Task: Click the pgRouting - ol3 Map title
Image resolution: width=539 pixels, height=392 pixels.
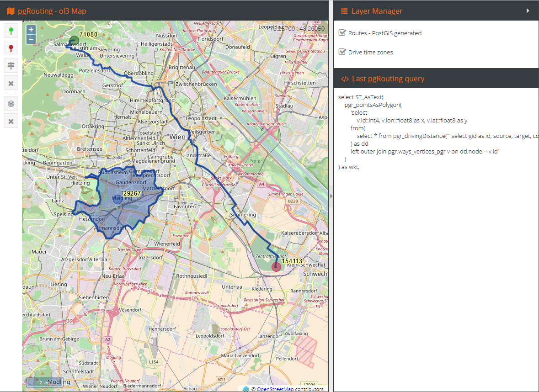Action: [52, 11]
